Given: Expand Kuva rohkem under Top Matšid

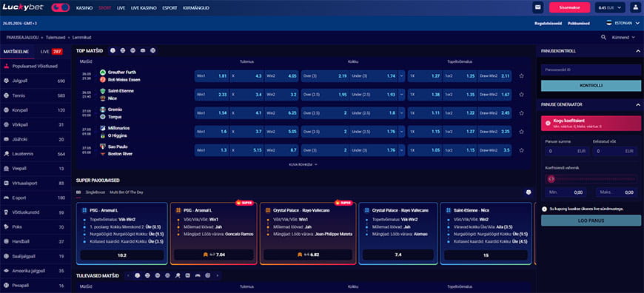Looking at the screenshot, I should pyautogui.click(x=303, y=164).
